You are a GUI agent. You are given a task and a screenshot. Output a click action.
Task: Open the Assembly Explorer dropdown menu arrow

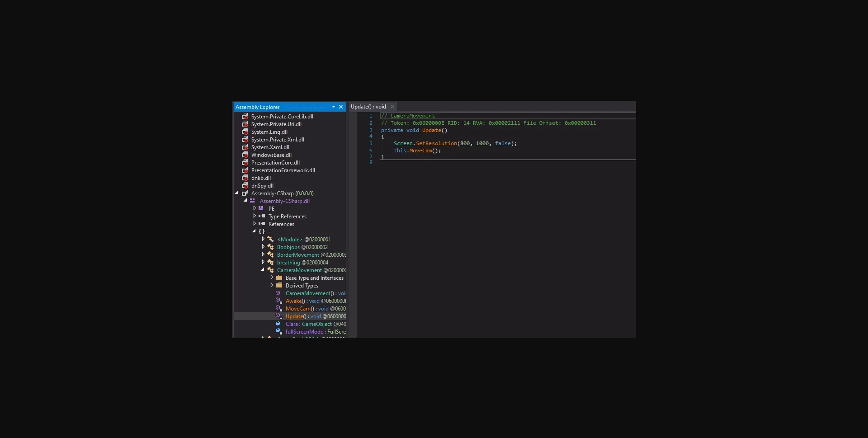click(x=334, y=107)
